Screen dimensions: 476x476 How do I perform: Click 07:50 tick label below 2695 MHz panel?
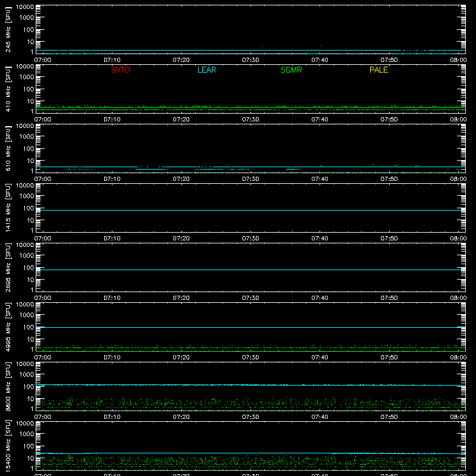pos(389,298)
